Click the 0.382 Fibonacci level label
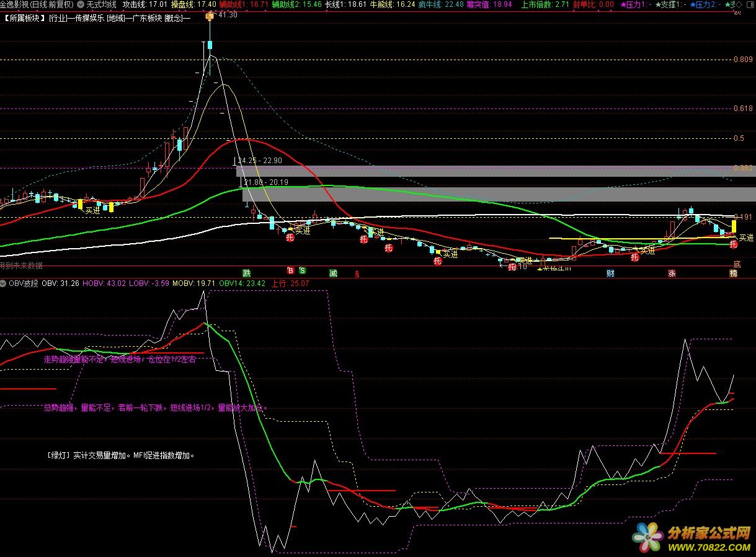The image size is (756, 557). coord(743,168)
